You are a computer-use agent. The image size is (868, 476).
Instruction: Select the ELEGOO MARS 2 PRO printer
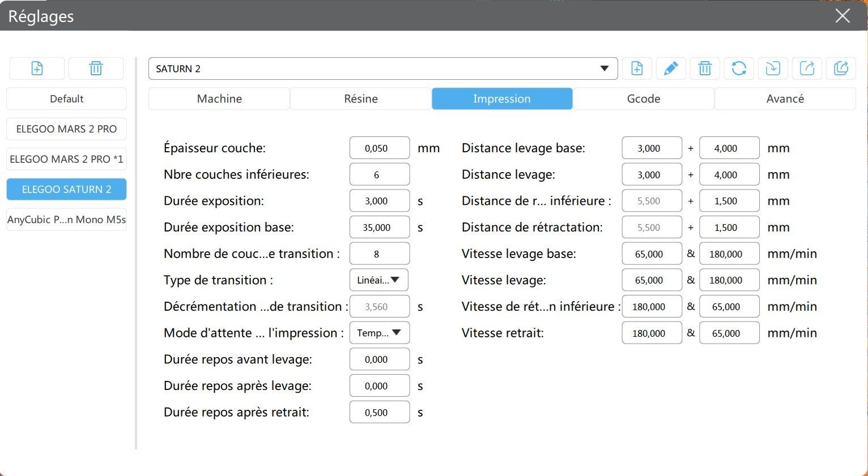pos(66,129)
